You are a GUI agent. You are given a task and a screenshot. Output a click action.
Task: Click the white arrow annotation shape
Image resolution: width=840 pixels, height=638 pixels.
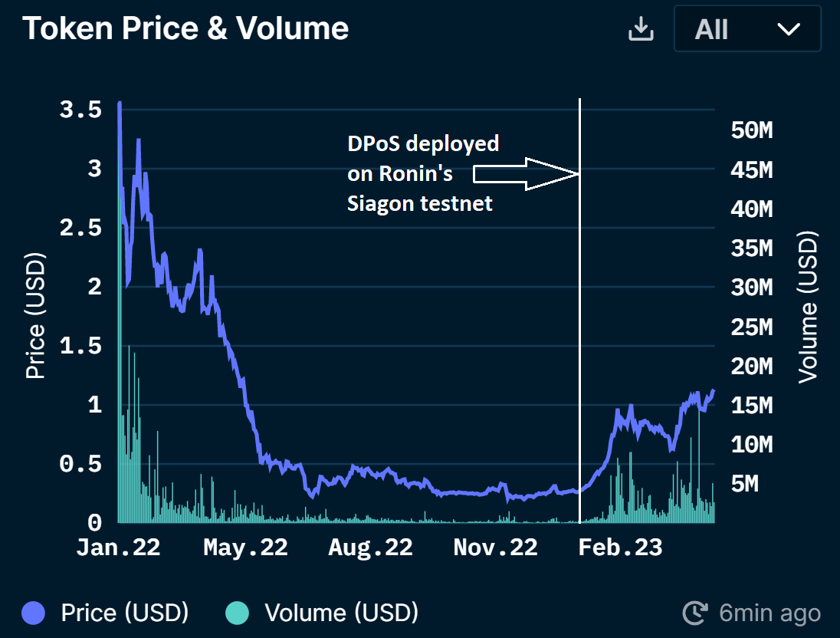[526, 174]
